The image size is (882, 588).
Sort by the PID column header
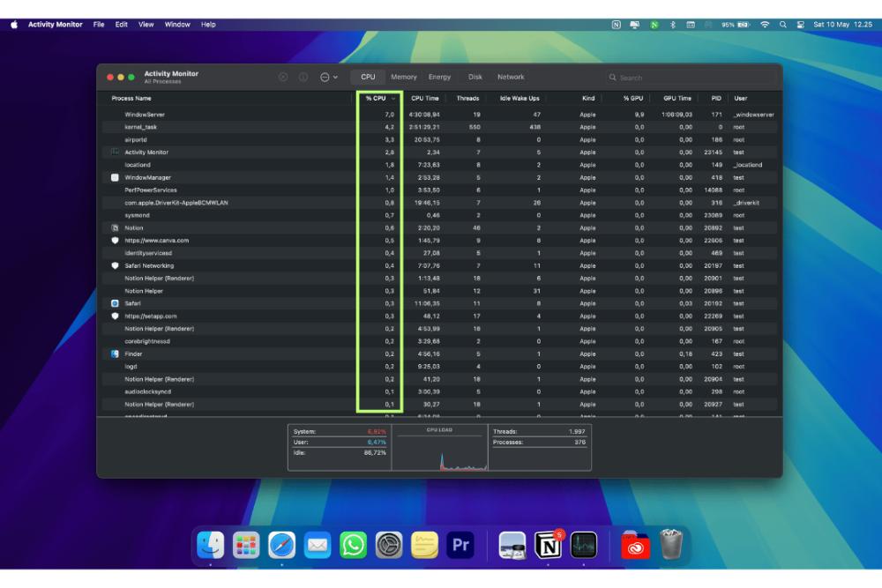click(716, 99)
